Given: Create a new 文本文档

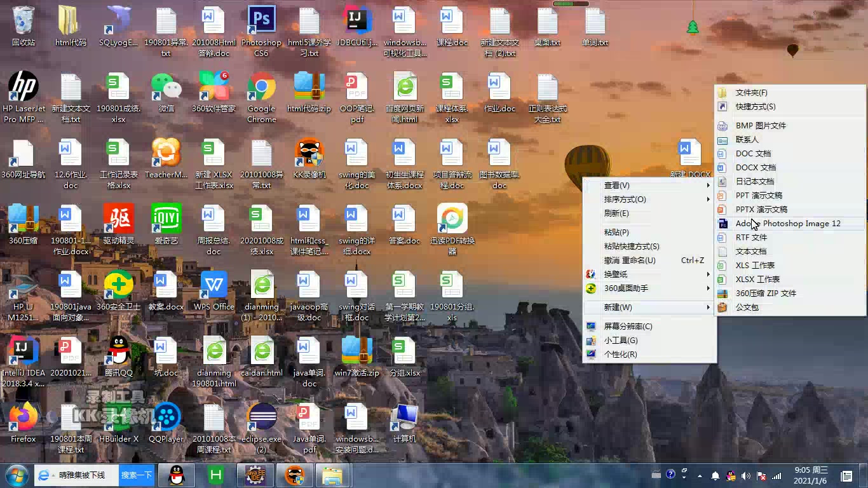Looking at the screenshot, I should [x=790, y=252].
